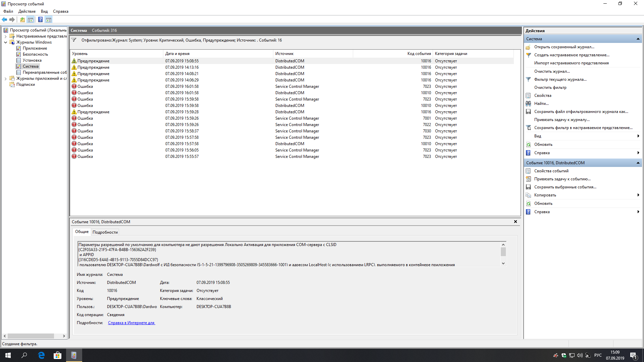The image size is (644, 362).
Task: Click Сохранить файл отфильтрованного журнала как
Action: point(581,112)
